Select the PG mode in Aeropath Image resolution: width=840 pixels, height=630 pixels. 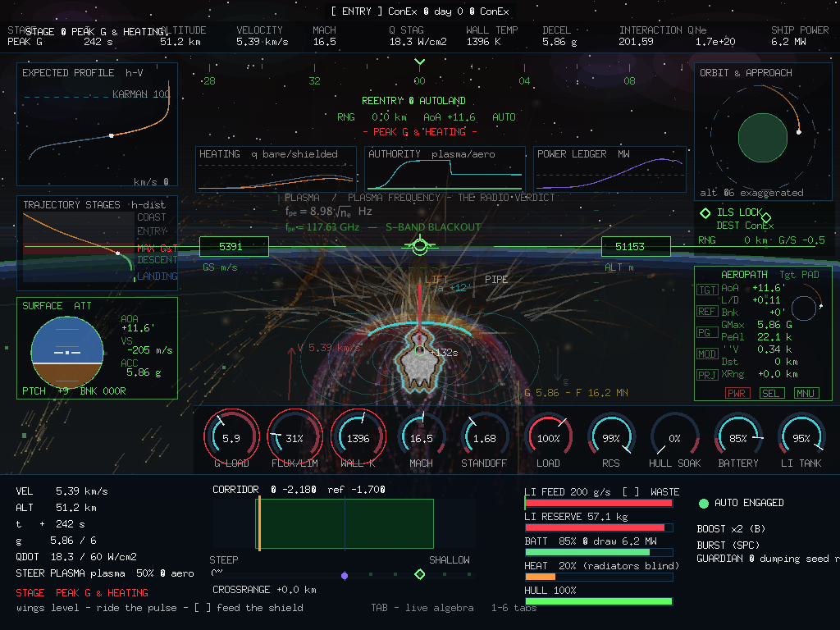click(x=707, y=333)
